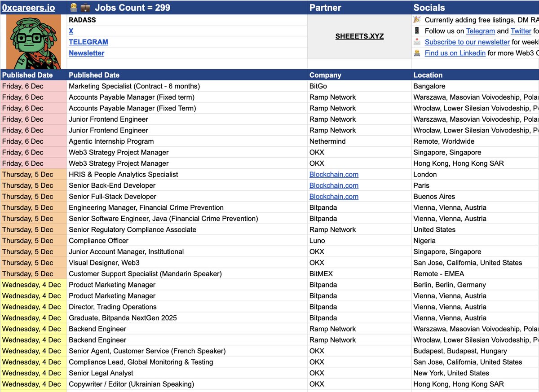This screenshot has height=392, width=539.
Task: Select 'Remote, Worldwide' location cell
Action: (475, 141)
